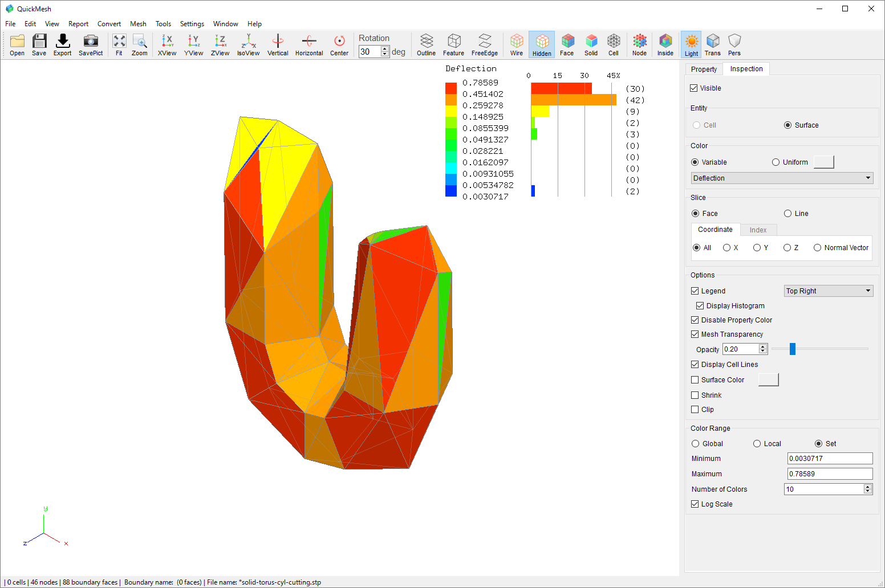This screenshot has height=588, width=885.
Task: Show FreeEdge display mode
Action: click(485, 44)
